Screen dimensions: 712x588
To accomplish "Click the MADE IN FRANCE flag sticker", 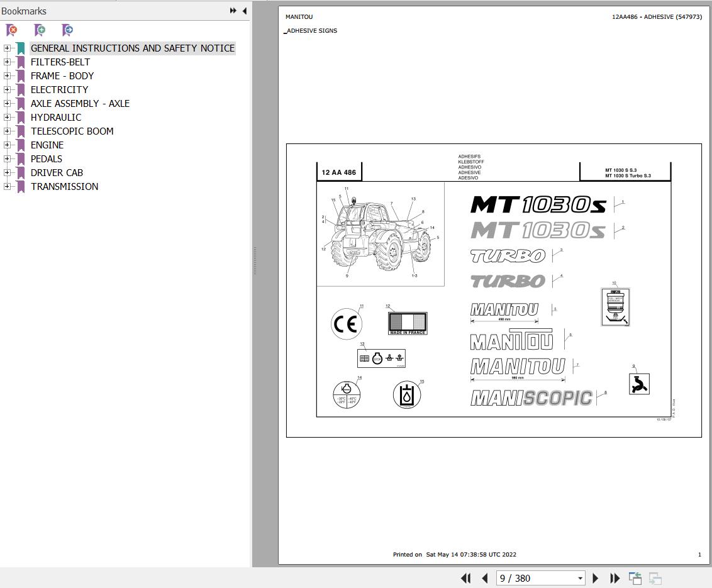I will pos(408,324).
